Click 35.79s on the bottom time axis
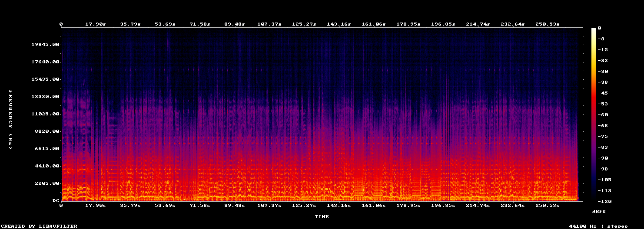 130,205
